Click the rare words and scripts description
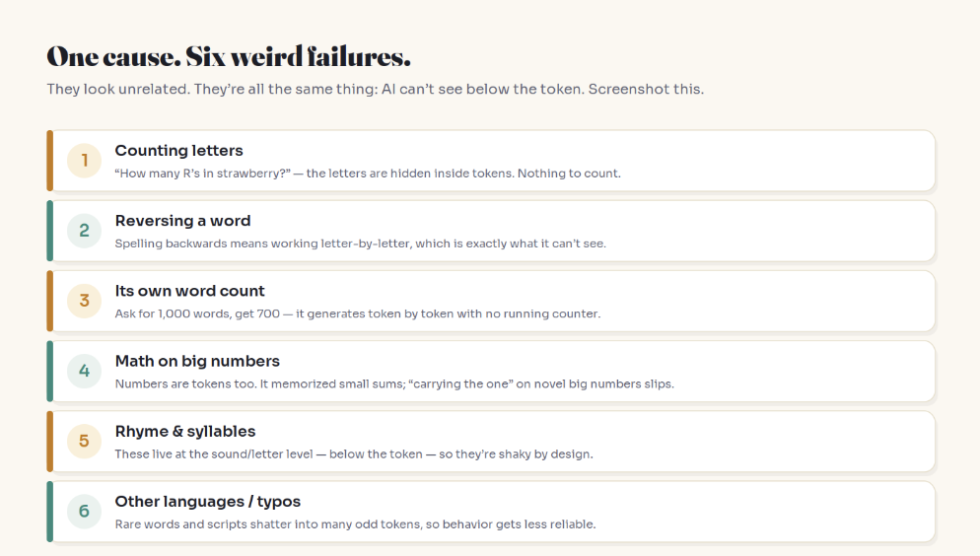The height and width of the screenshot is (556, 980). click(x=355, y=524)
